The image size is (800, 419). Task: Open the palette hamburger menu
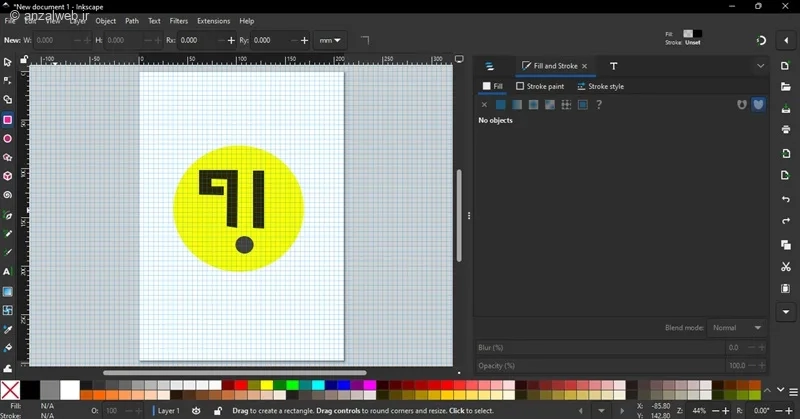[x=793, y=392]
